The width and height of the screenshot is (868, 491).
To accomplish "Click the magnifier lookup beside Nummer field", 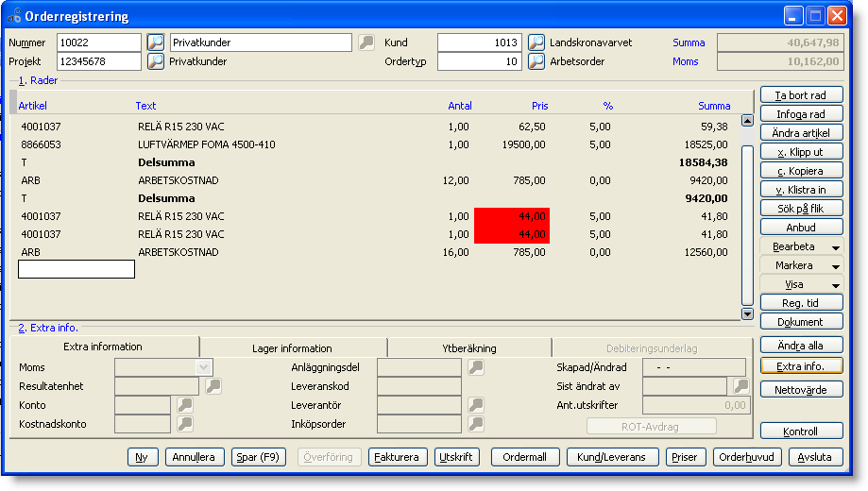I will pos(156,42).
